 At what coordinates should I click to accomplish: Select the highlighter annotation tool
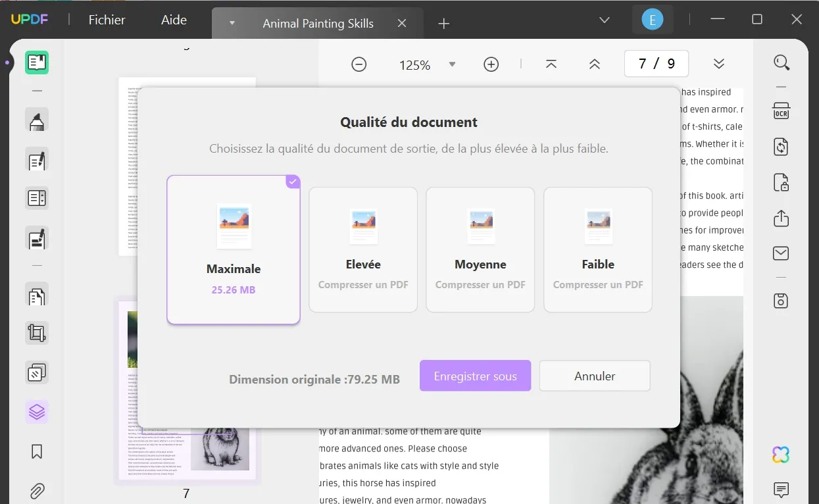(x=36, y=120)
